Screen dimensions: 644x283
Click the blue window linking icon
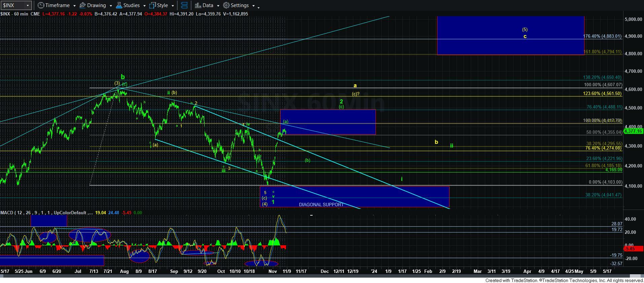[x=184, y=5]
